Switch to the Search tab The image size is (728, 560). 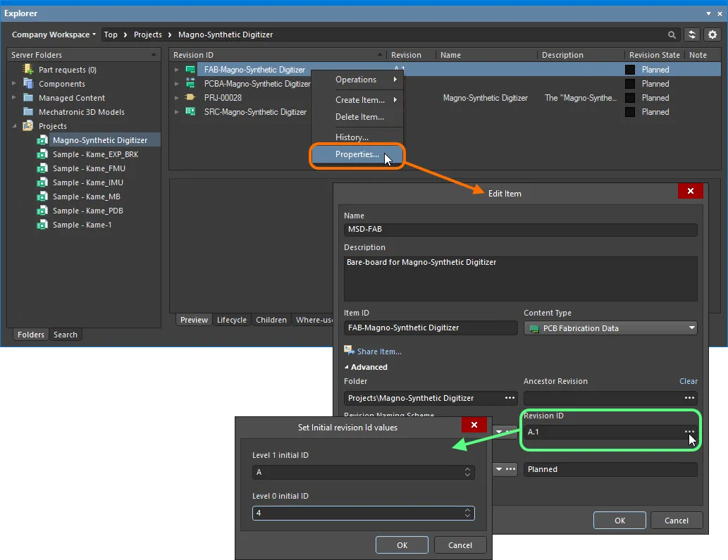point(66,335)
